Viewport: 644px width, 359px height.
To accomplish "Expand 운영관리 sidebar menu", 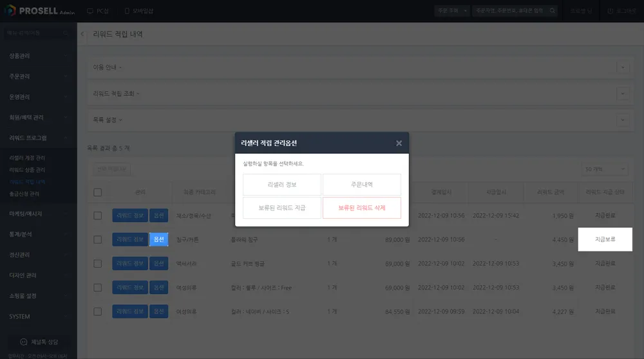I will click(x=38, y=97).
